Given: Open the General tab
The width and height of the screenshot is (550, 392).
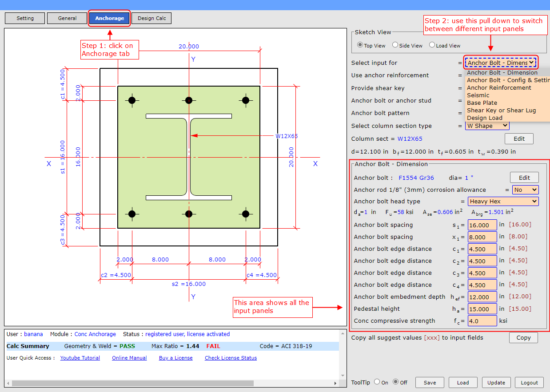Looking at the screenshot, I should (68, 18).
